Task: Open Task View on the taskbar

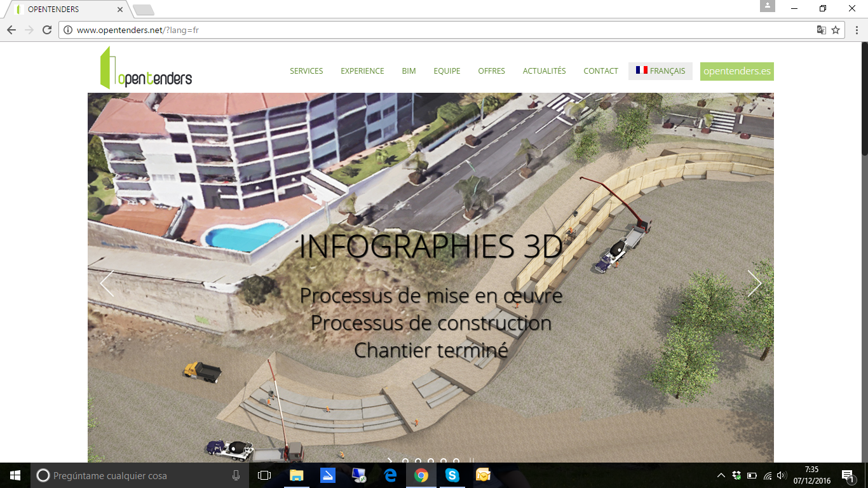Action: [264, 475]
